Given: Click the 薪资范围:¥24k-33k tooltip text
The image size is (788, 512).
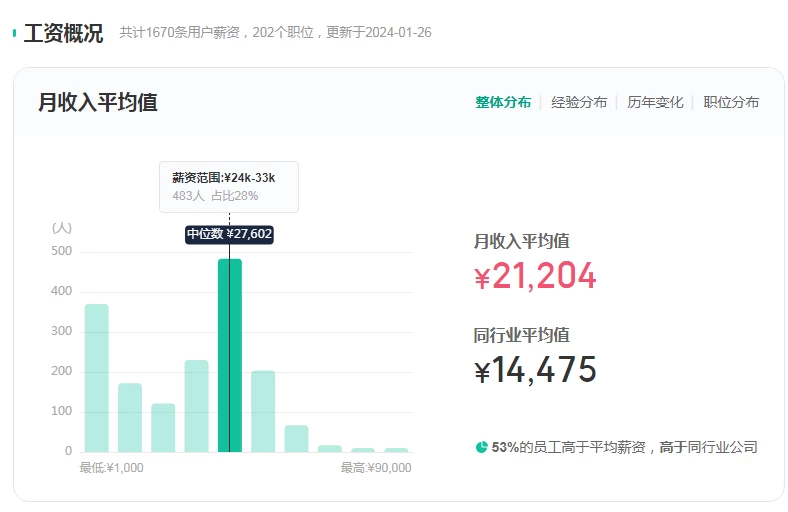Looking at the screenshot, I should pos(224,178).
